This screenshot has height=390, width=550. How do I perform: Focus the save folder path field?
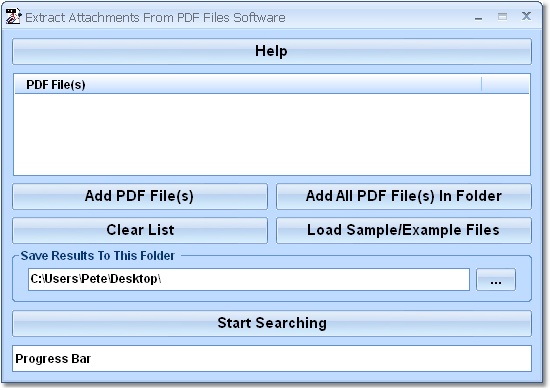[249, 280]
